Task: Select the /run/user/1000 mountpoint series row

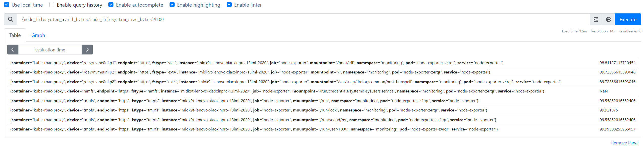Action: tap(254, 129)
